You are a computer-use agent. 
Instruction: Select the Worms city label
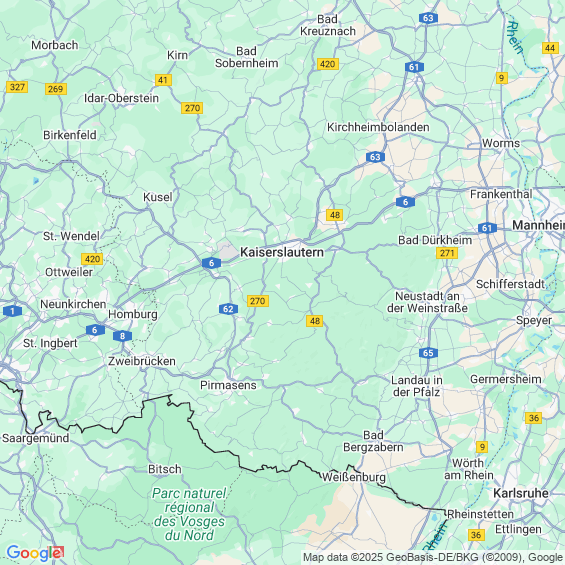pyautogui.click(x=501, y=143)
